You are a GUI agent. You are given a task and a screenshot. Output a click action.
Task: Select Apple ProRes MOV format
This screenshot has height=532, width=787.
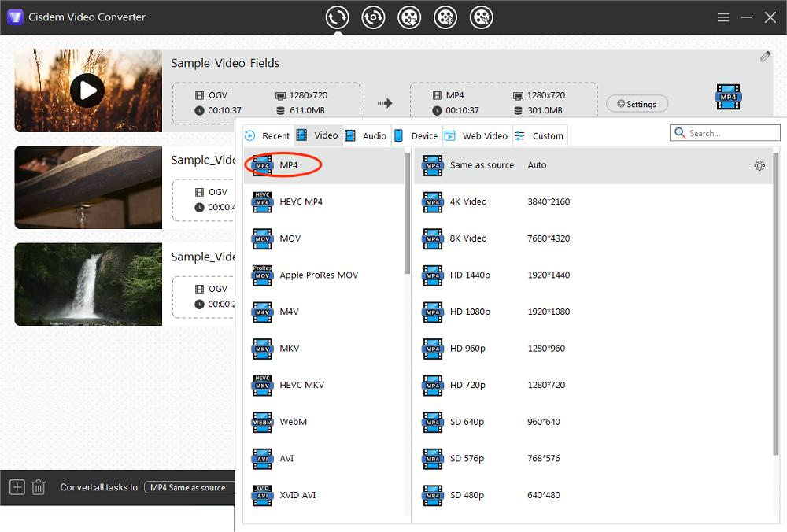(x=323, y=275)
